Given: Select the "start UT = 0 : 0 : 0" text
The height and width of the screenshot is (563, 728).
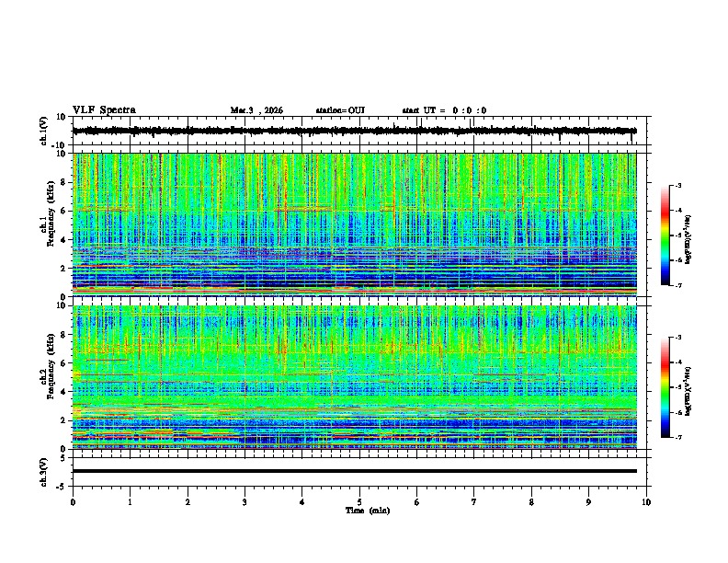Looking at the screenshot, I should [444, 110].
